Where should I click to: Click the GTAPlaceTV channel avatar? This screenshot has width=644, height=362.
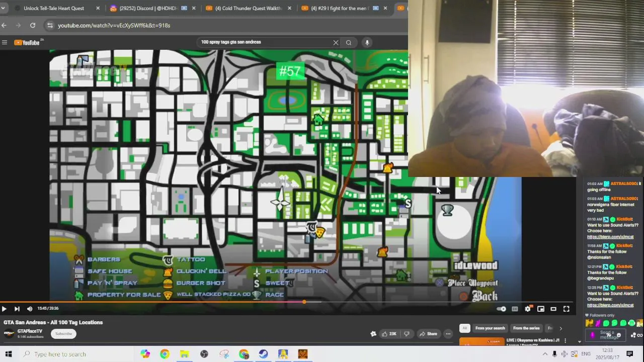(x=9, y=334)
